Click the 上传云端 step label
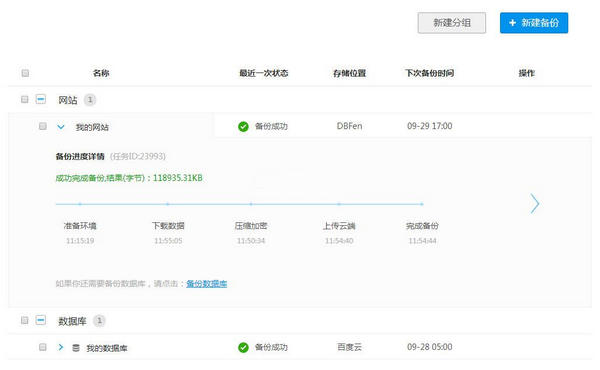The image size is (600, 370). pyautogui.click(x=339, y=226)
